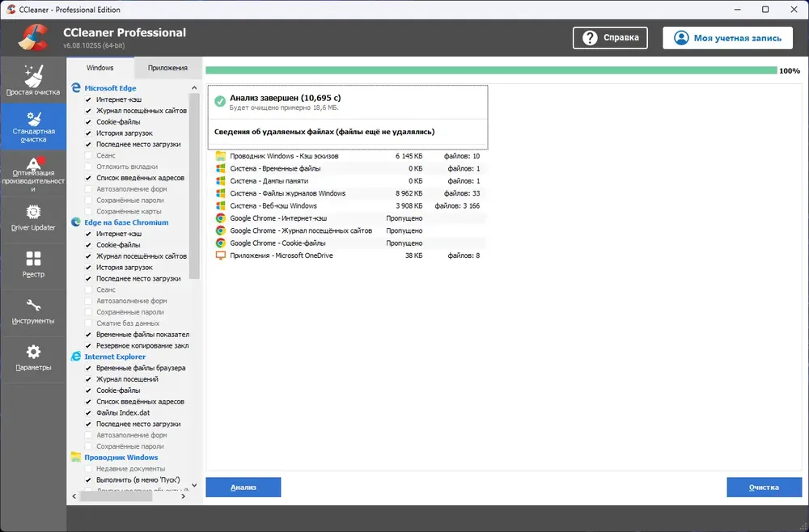
Task: Click the файлов: 3 166 count
Action: pos(457,205)
